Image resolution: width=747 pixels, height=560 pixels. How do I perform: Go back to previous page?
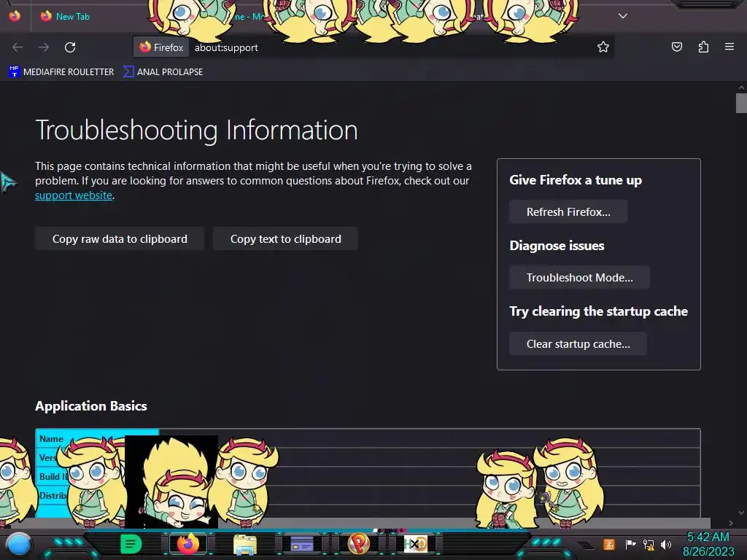(18, 47)
